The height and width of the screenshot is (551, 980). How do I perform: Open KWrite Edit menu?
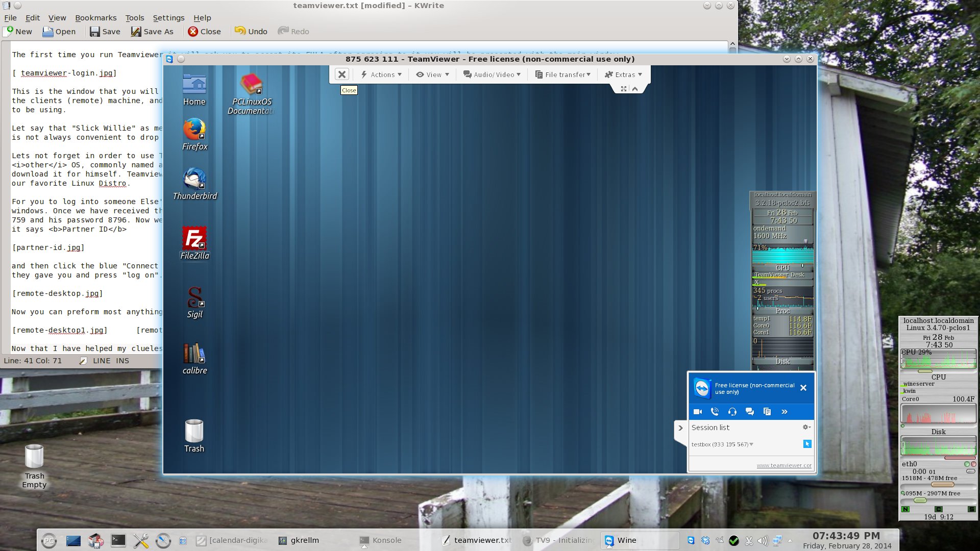[33, 18]
